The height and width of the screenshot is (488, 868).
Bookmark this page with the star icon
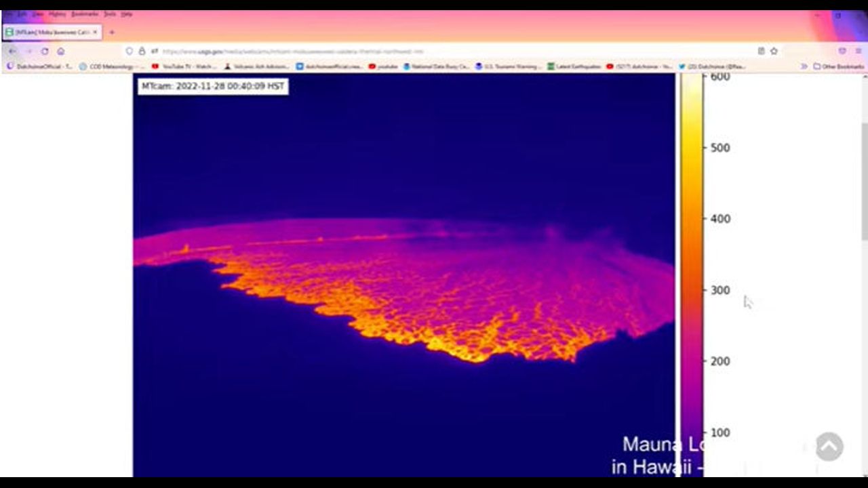click(774, 52)
